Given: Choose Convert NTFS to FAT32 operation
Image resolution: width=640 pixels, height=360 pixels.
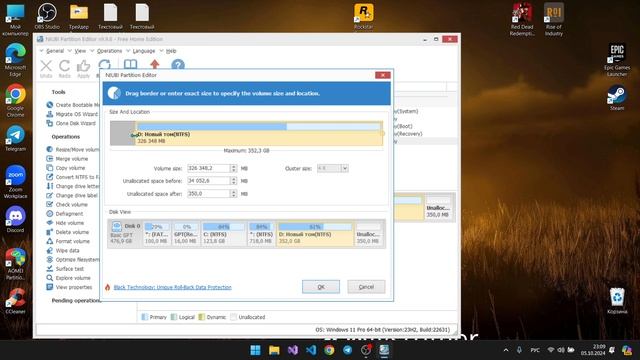Looking at the screenshot, I should 73,177.
